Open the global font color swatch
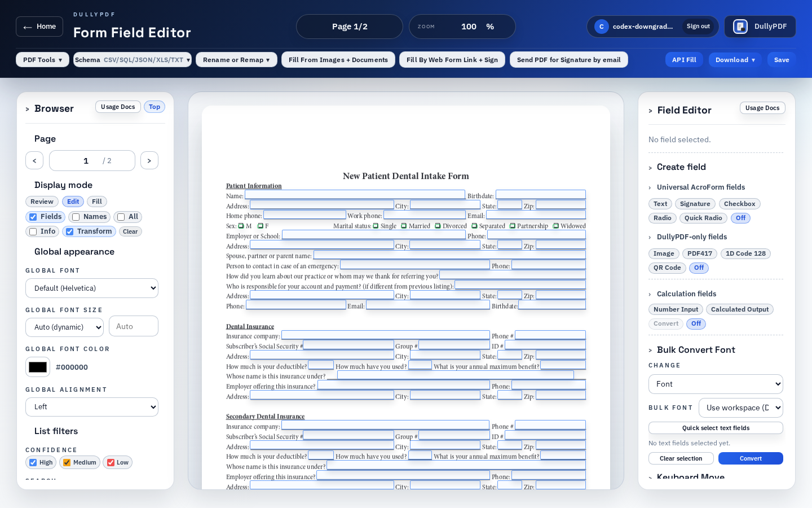Image resolution: width=812 pixels, height=508 pixels. coord(38,367)
